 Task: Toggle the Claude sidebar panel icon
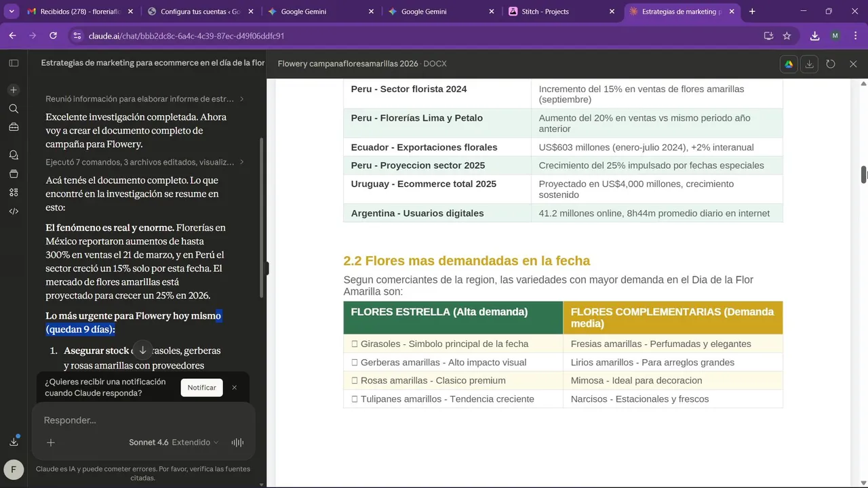pyautogui.click(x=14, y=63)
